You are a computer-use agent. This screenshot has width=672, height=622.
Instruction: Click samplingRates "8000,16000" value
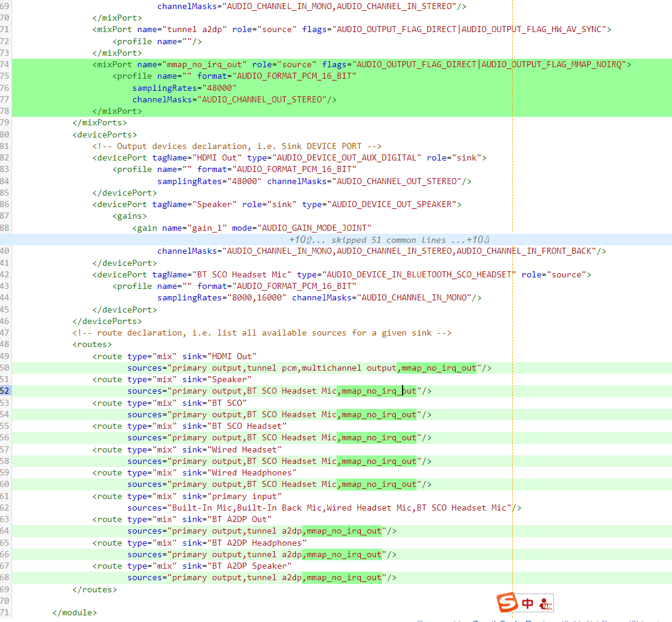[257, 297]
